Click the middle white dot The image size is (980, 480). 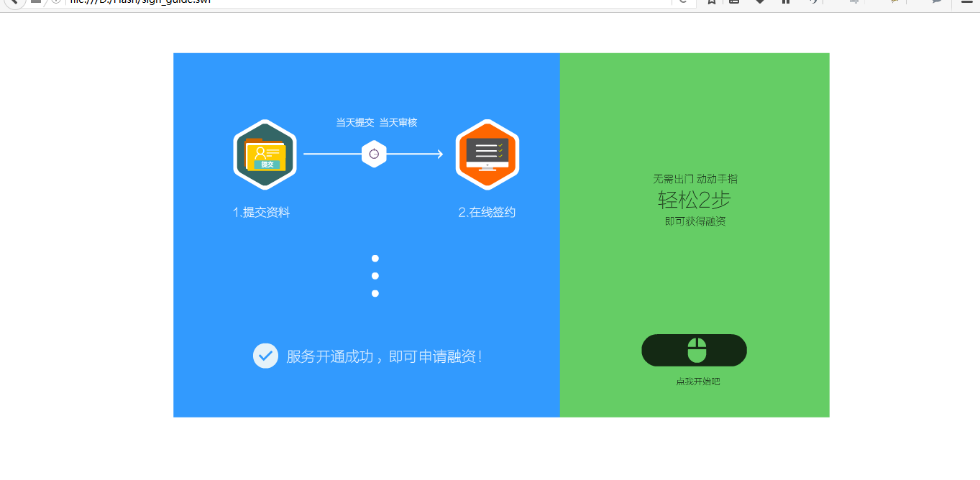coord(375,276)
